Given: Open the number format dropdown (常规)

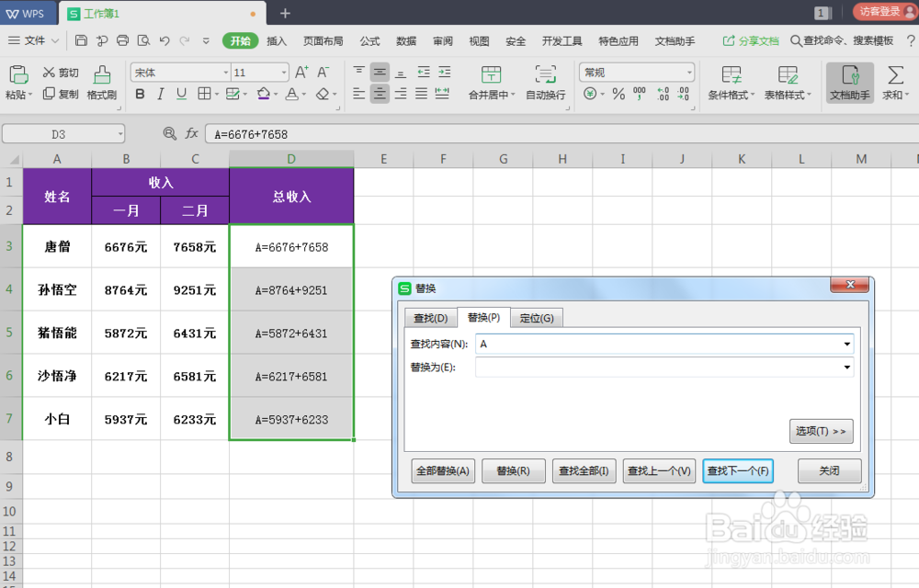Looking at the screenshot, I should [689, 73].
